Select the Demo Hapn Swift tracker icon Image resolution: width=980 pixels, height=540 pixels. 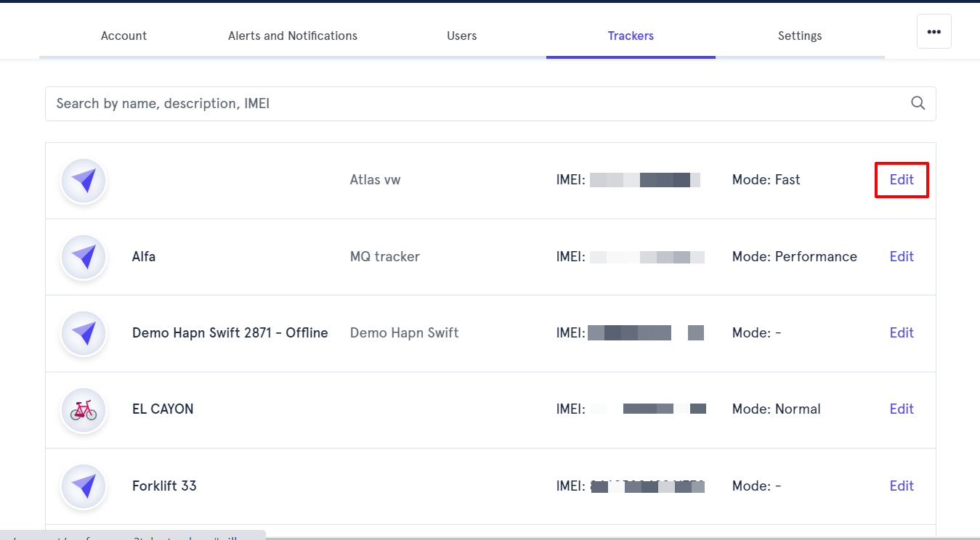[84, 333]
